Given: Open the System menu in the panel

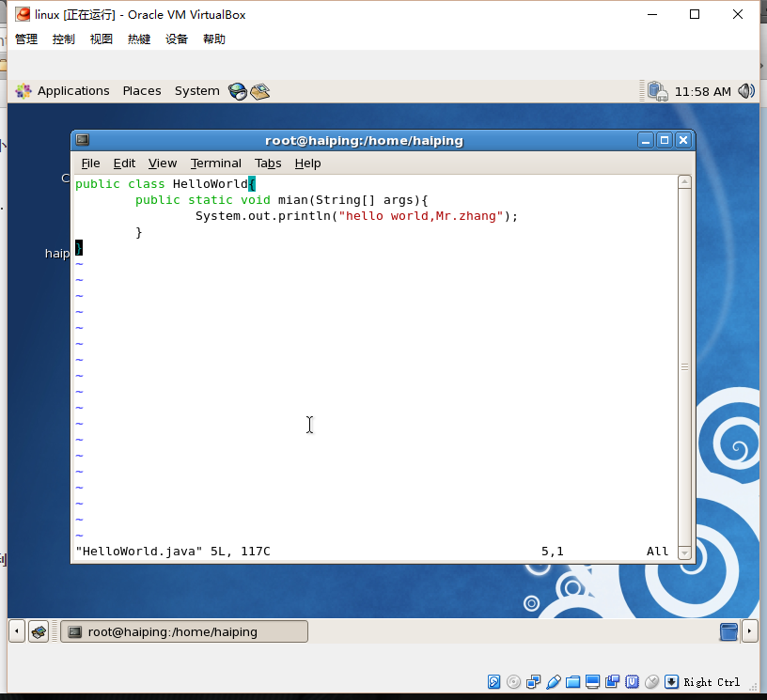Looking at the screenshot, I should click(x=197, y=91).
